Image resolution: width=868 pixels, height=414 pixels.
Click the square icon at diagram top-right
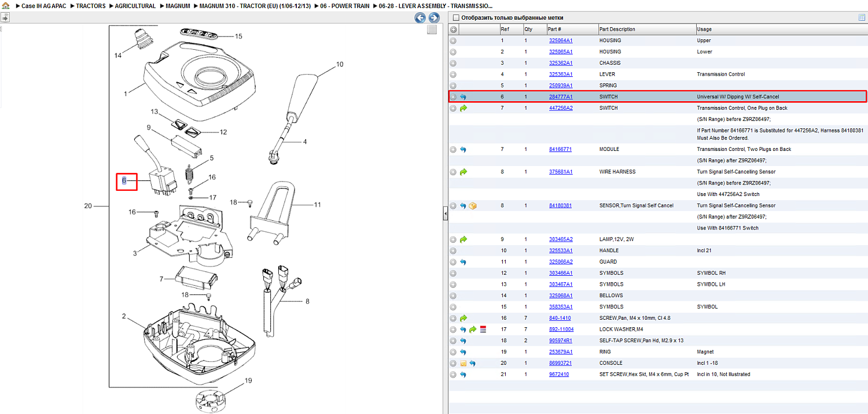[x=432, y=30]
